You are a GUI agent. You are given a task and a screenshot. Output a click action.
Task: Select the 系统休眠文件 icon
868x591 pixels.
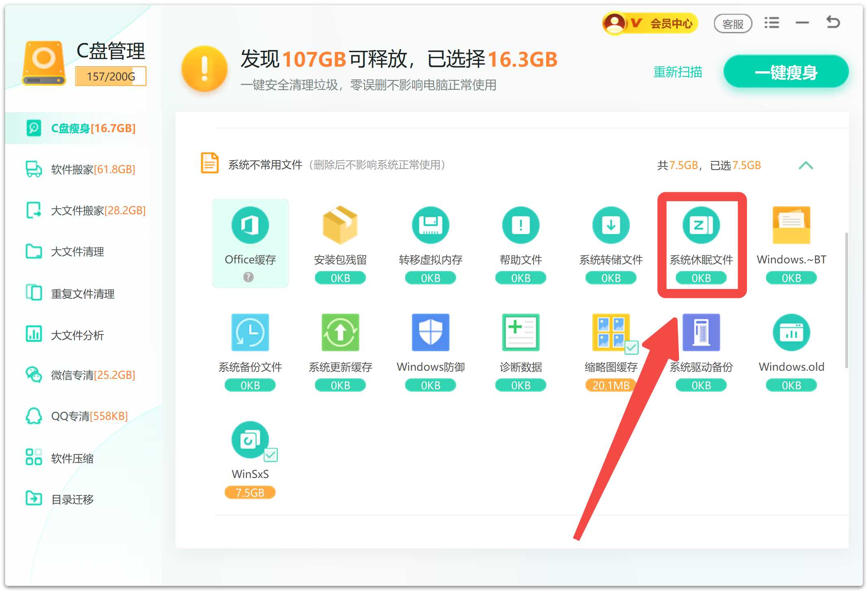coord(701,225)
